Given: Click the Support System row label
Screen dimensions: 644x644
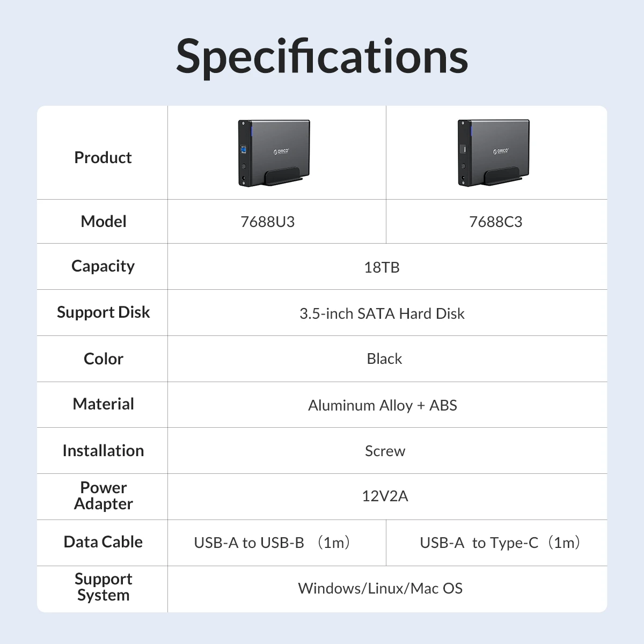Looking at the screenshot, I should tap(103, 587).
